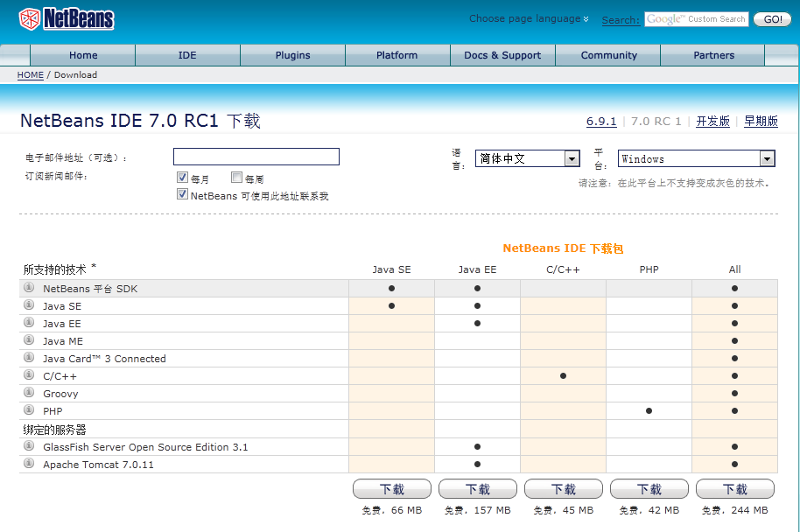Download the PHP bundle (42 MB)
Viewport: 800px width, 532px height.
[x=649, y=489]
